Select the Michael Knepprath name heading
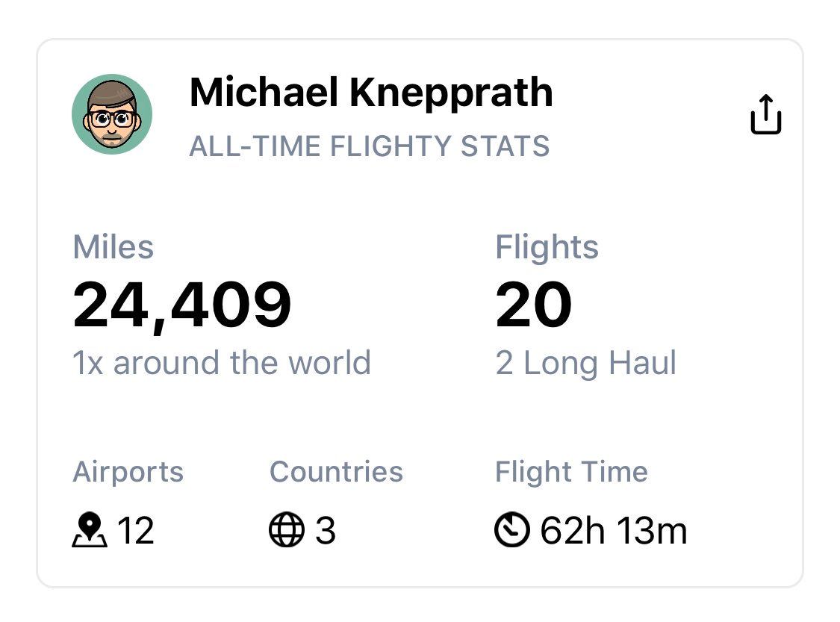840x622 pixels. pyautogui.click(x=370, y=92)
